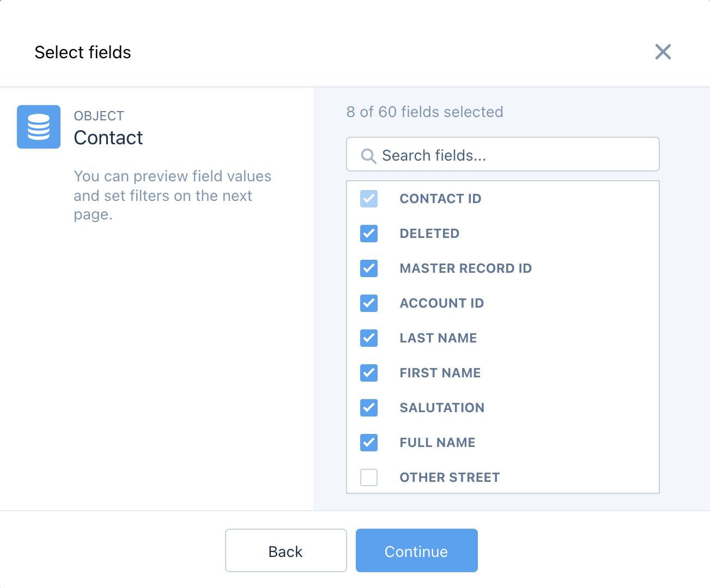This screenshot has width=710, height=588.
Task: Click the Search fields input box
Action: [512, 155]
